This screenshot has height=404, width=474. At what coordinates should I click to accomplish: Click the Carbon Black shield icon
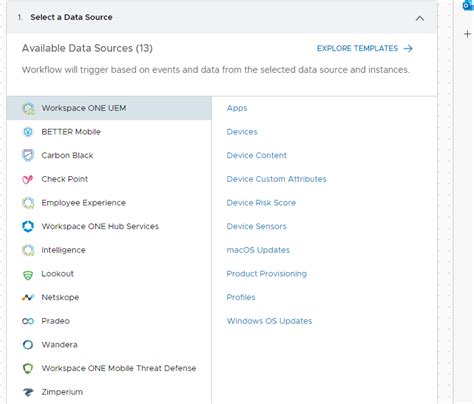(28, 155)
